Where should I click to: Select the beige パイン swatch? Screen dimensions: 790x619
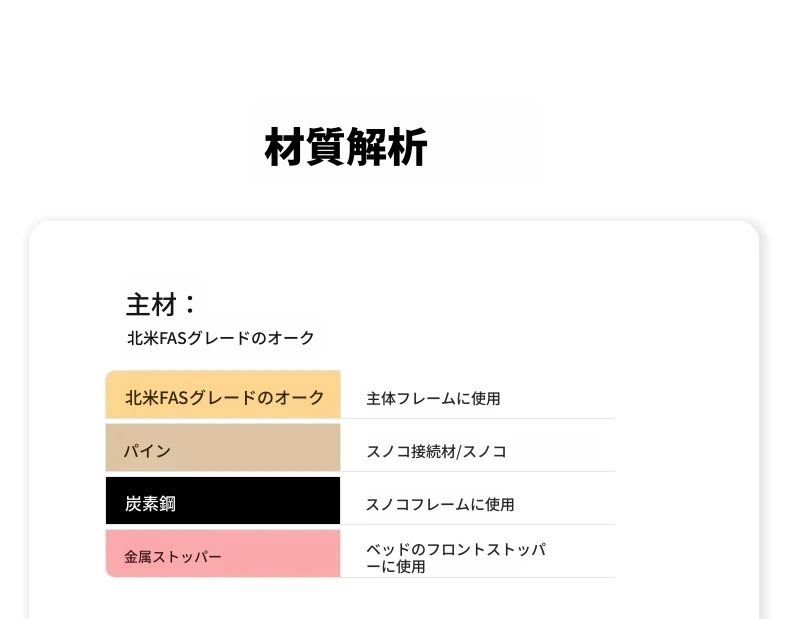pos(223,447)
